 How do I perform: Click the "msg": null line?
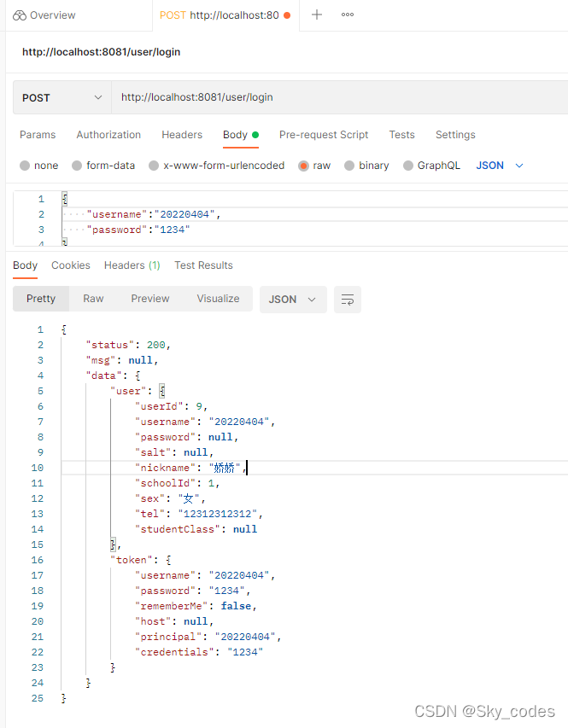coord(122,360)
